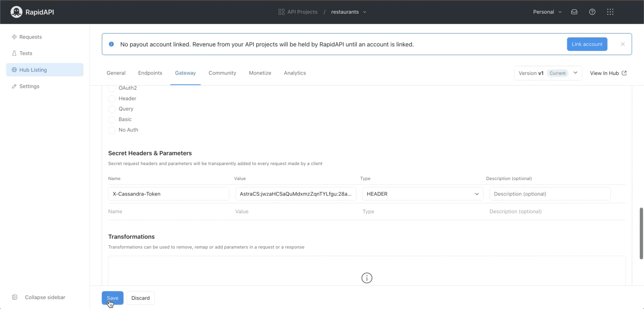
Task: Click the Transformations info circle icon
Action: 367,278
